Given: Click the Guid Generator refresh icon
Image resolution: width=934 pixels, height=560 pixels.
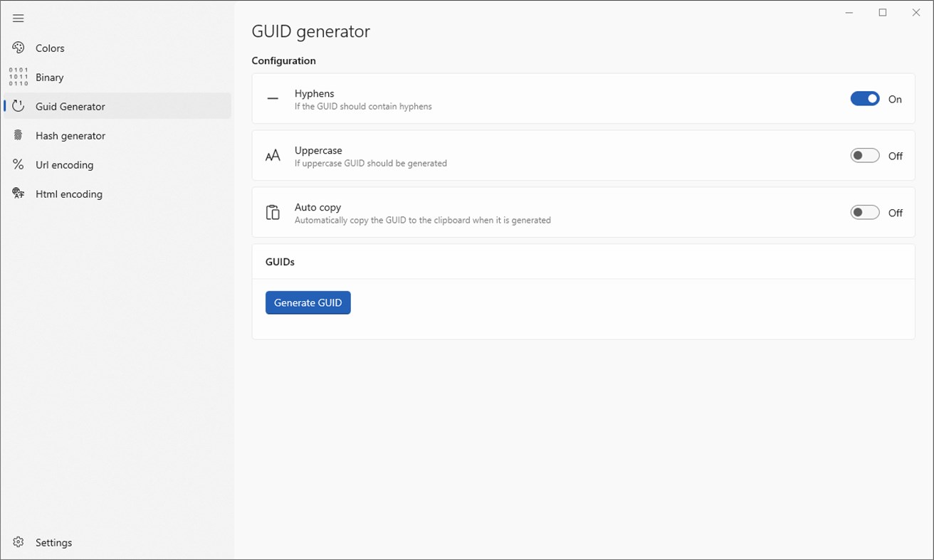Looking at the screenshot, I should [19, 106].
